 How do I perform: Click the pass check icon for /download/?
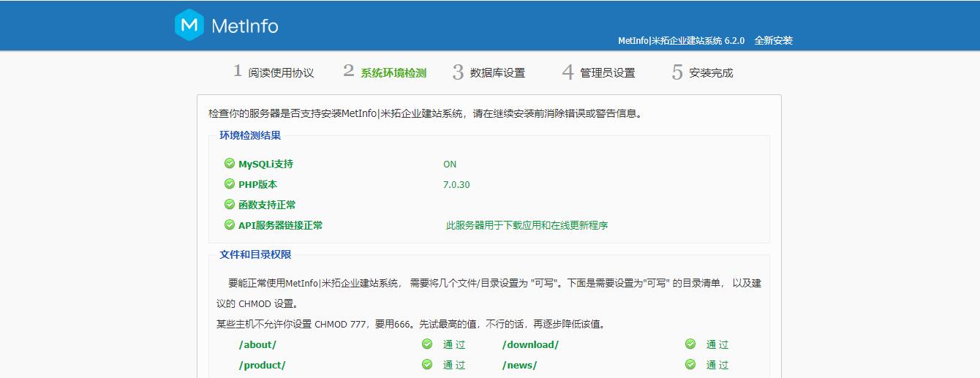click(690, 344)
